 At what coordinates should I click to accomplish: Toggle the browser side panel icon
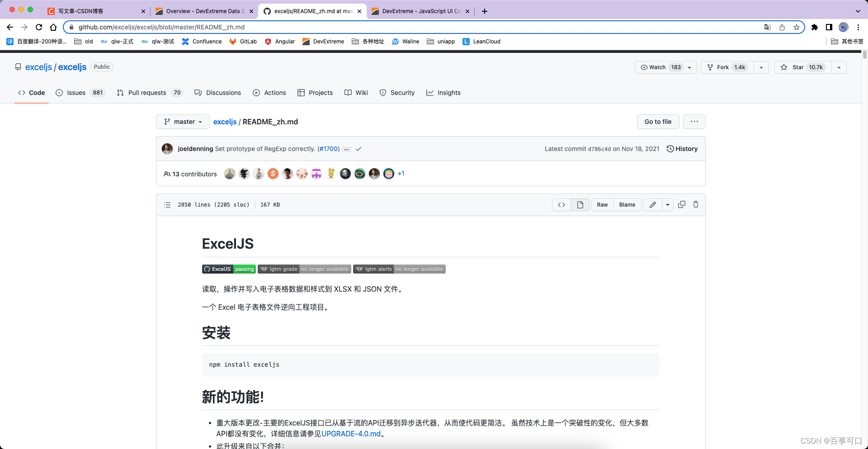coord(829,27)
